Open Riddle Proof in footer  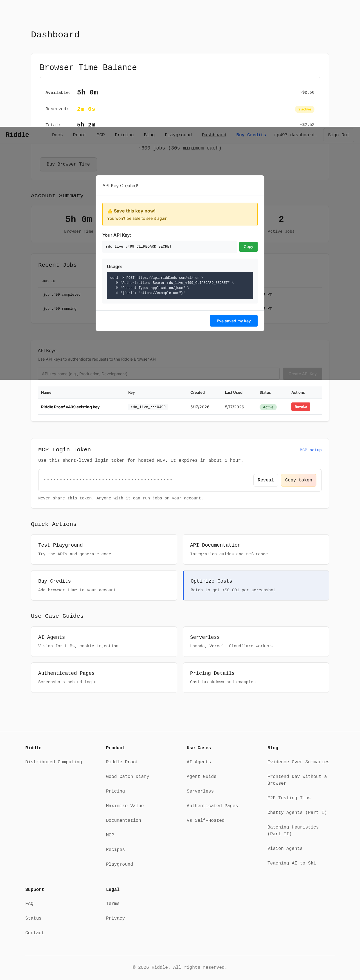click(x=122, y=762)
